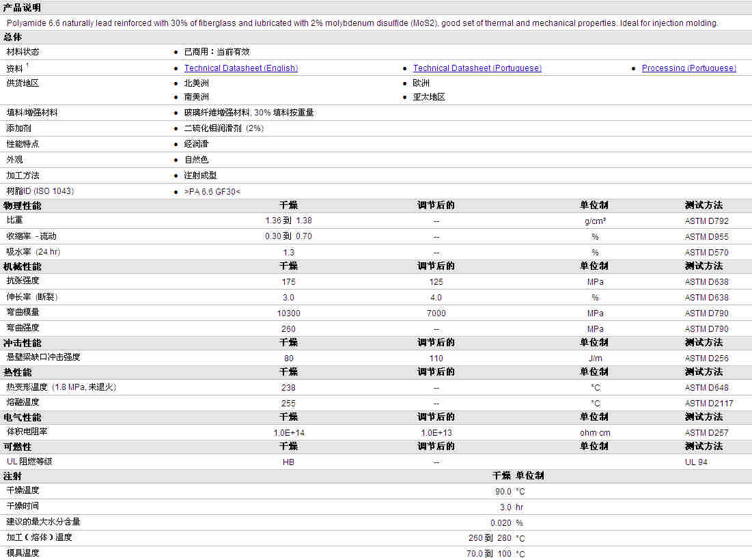This screenshot has height=560, width=752.
Task: Select the 电气性能 section heading
Action: (x=22, y=417)
